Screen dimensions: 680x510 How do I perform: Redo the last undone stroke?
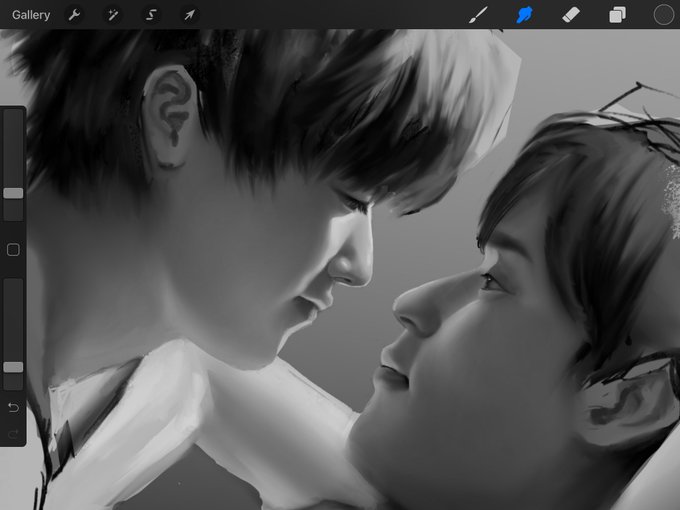click(x=13, y=434)
